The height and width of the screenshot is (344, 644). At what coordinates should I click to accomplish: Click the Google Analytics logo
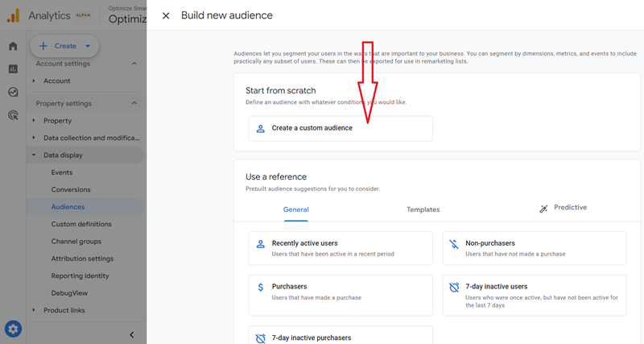(x=14, y=15)
